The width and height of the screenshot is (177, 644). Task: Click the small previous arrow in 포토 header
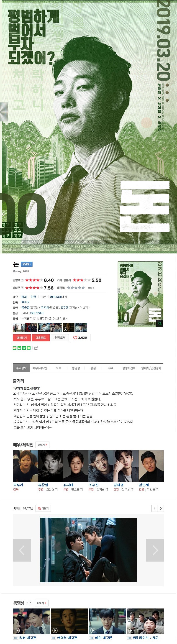coord(154,508)
